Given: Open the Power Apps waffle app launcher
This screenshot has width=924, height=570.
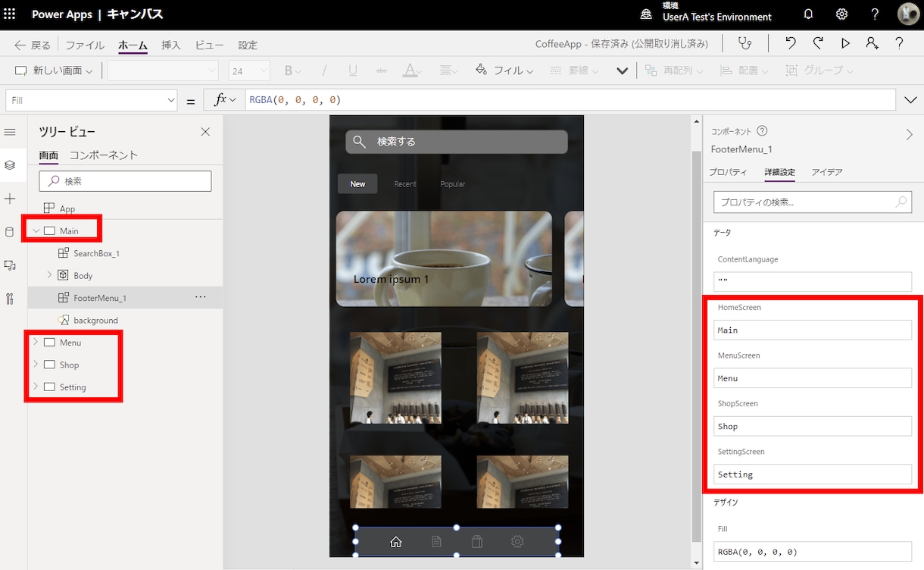Looking at the screenshot, I should [x=10, y=14].
